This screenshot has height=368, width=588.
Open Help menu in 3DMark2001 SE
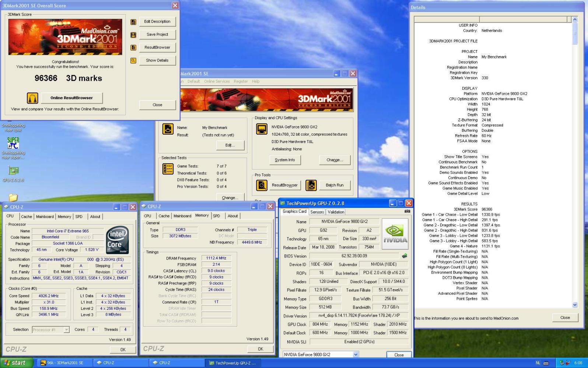point(256,81)
